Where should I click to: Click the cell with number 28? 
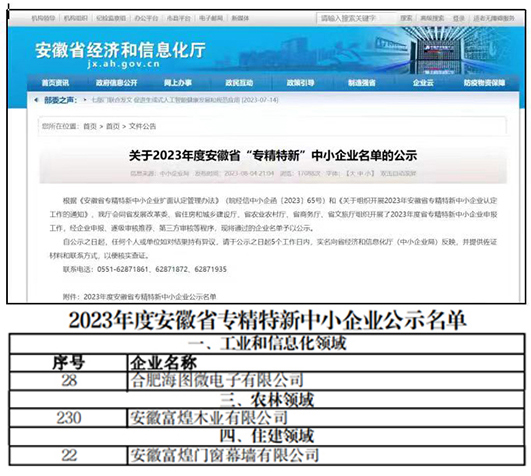pyautogui.click(x=69, y=381)
